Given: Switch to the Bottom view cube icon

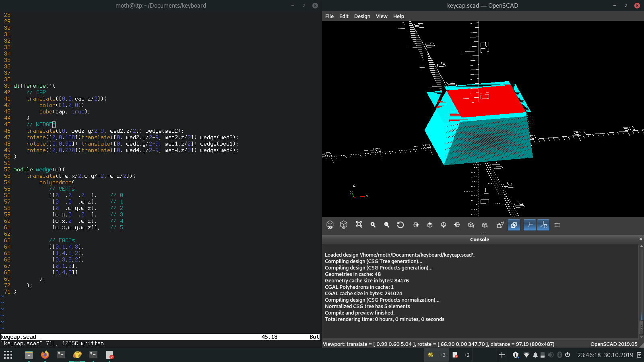Looking at the screenshot, I should (x=444, y=225).
